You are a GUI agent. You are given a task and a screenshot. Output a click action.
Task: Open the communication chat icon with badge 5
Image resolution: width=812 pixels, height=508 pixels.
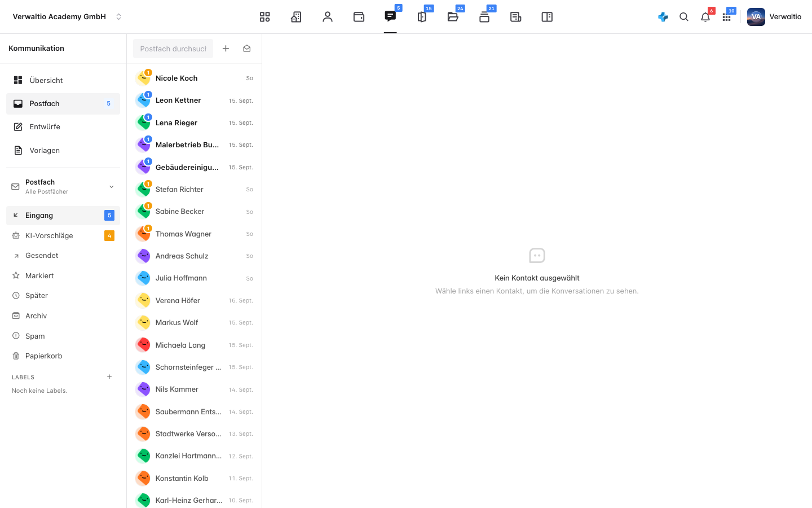390,16
